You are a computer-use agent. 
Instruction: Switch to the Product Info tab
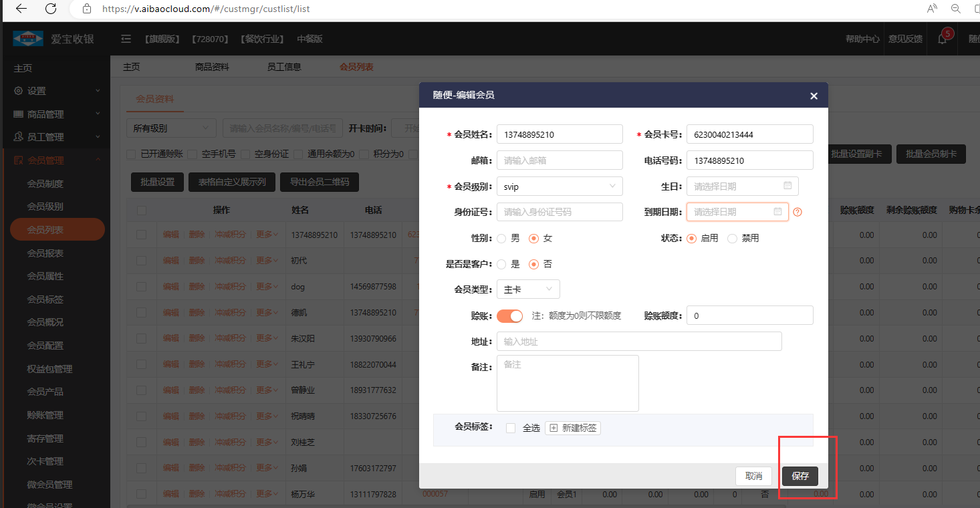coord(212,67)
